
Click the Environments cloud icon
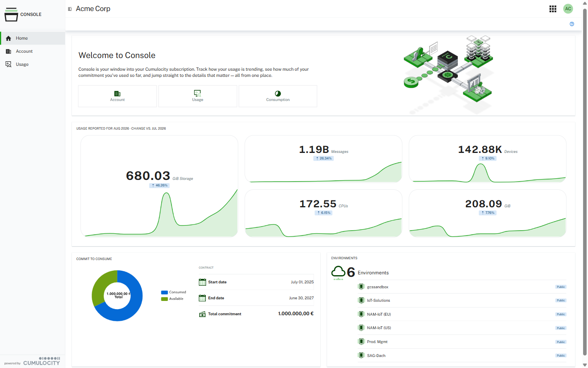(x=338, y=272)
